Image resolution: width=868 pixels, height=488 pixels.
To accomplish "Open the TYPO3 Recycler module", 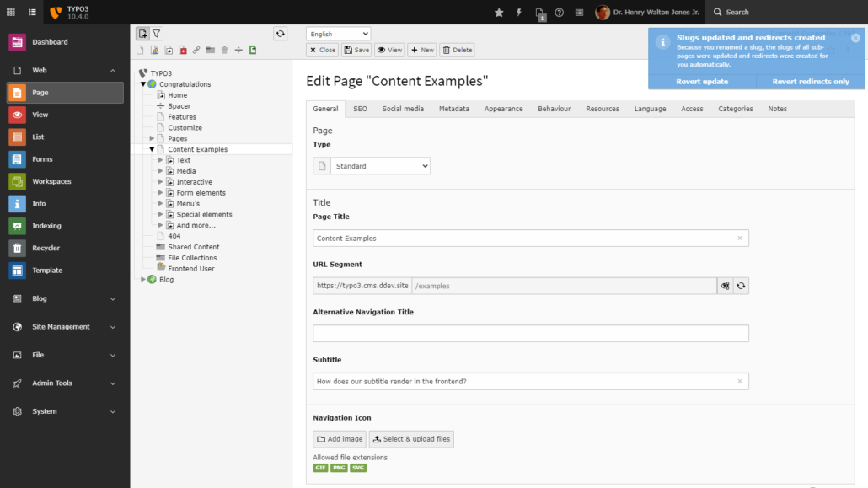I will click(x=52, y=248).
